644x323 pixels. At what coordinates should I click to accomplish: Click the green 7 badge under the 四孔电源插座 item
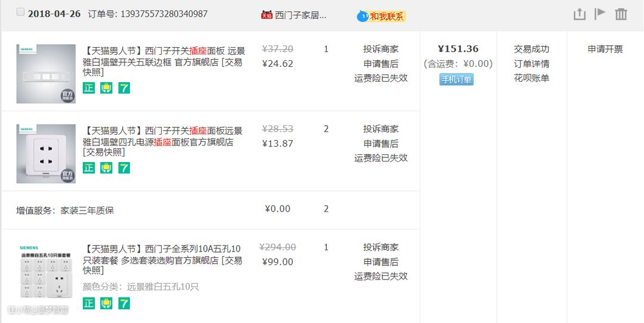[124, 168]
